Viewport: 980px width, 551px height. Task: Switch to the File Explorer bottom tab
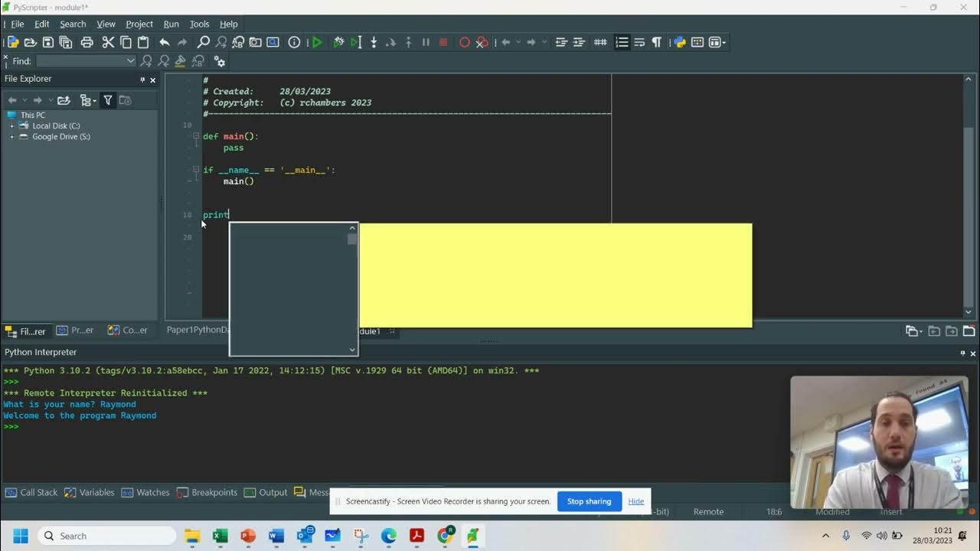point(26,331)
